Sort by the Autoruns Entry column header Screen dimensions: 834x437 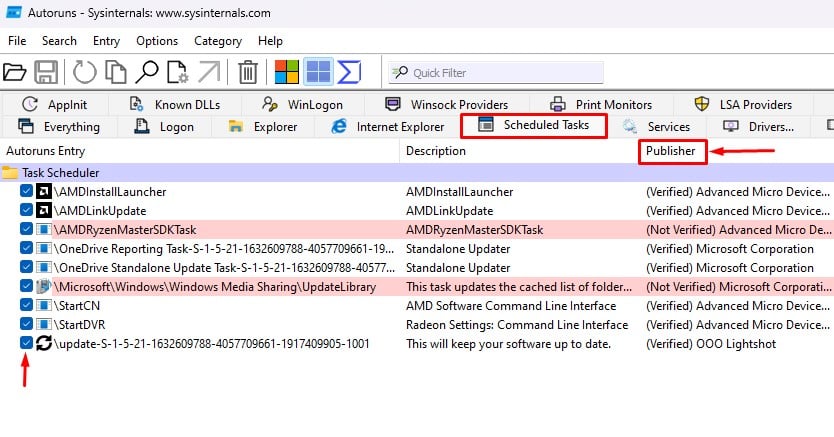(199, 151)
